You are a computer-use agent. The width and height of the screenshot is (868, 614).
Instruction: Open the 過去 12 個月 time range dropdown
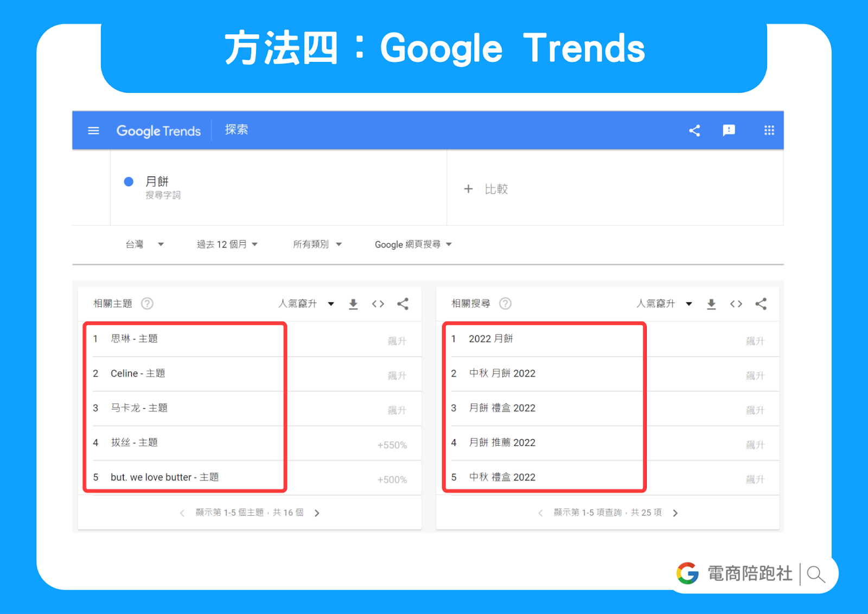(227, 244)
